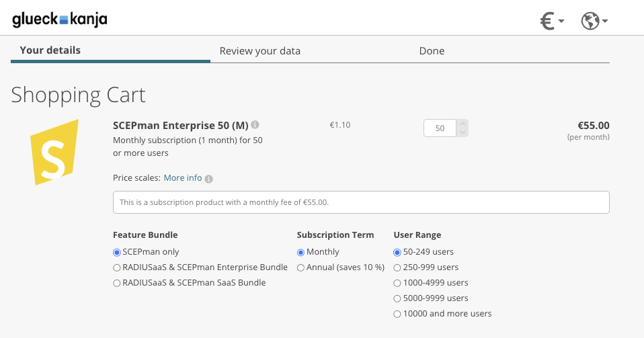The height and width of the screenshot is (338, 644).
Task: Click the SCEPman Enterprise 50 (M) title
Action: point(181,125)
